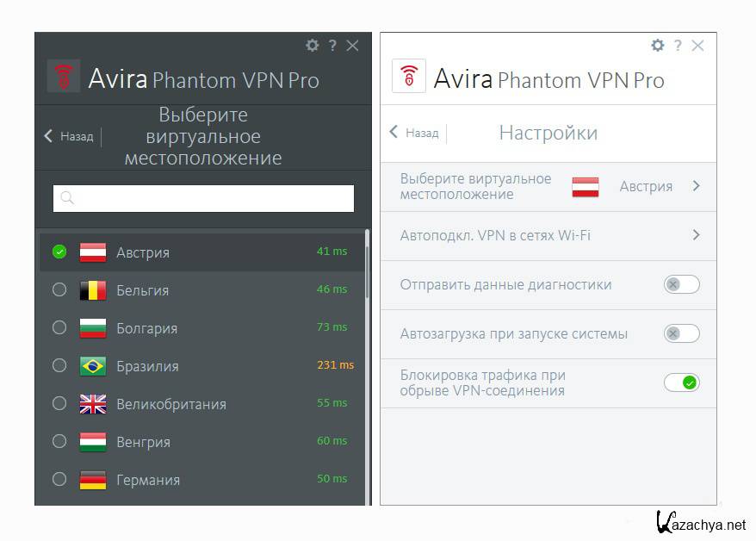Screen dimensions: 756x541
Task: Click the gear icon in the white settings window
Action: point(658,46)
